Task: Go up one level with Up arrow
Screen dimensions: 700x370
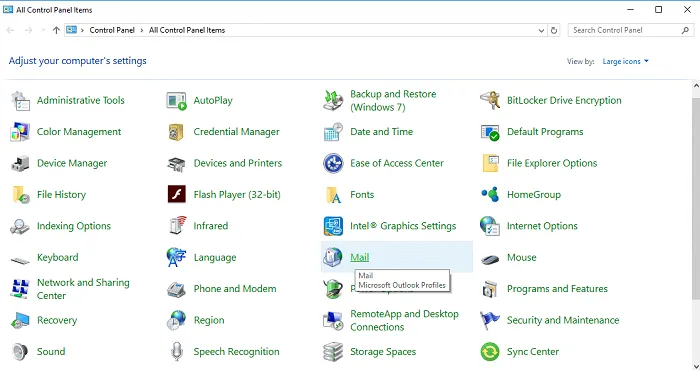Action: pyautogui.click(x=56, y=30)
